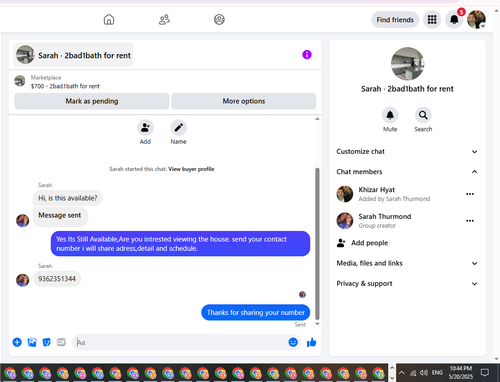Click the message input field Aa
The width and height of the screenshot is (500, 382).
click(x=180, y=342)
